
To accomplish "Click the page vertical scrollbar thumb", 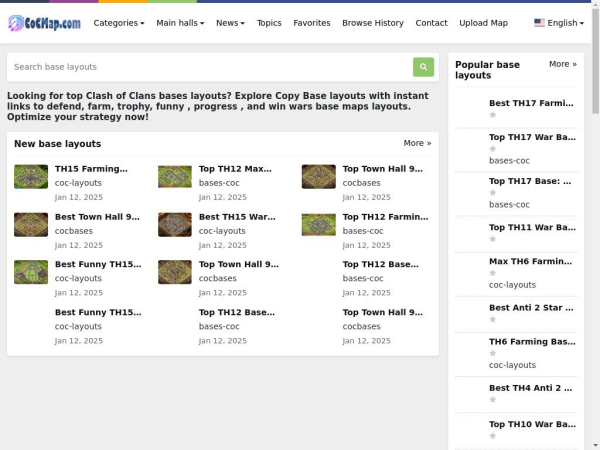I will 595,61.
